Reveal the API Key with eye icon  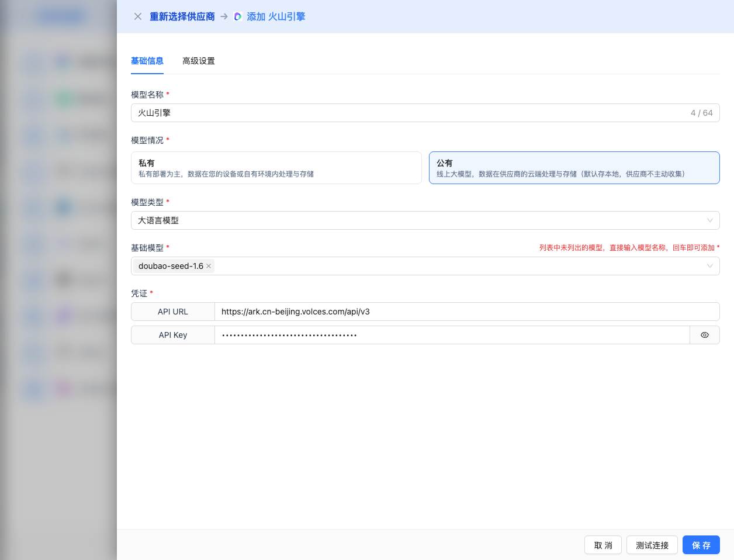coord(705,335)
